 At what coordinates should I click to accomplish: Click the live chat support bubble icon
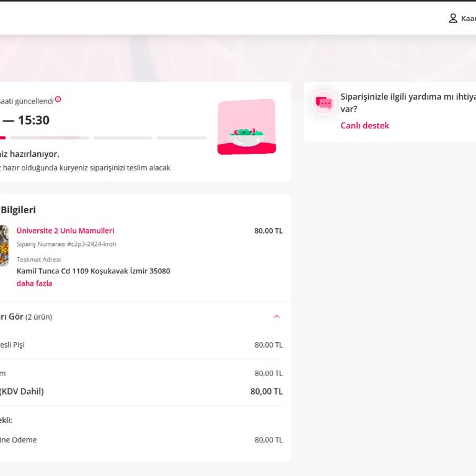324,103
